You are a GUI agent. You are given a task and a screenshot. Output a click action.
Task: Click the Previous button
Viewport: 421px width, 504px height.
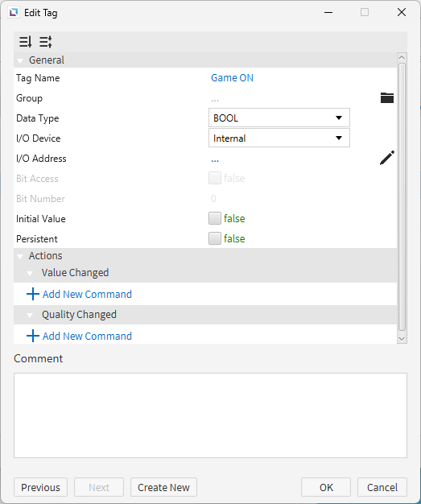pos(40,487)
